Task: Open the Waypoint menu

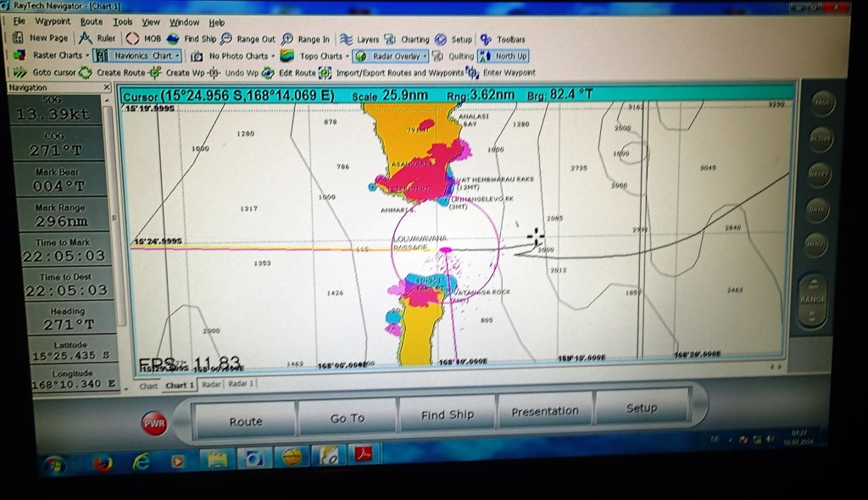Action: [53, 22]
